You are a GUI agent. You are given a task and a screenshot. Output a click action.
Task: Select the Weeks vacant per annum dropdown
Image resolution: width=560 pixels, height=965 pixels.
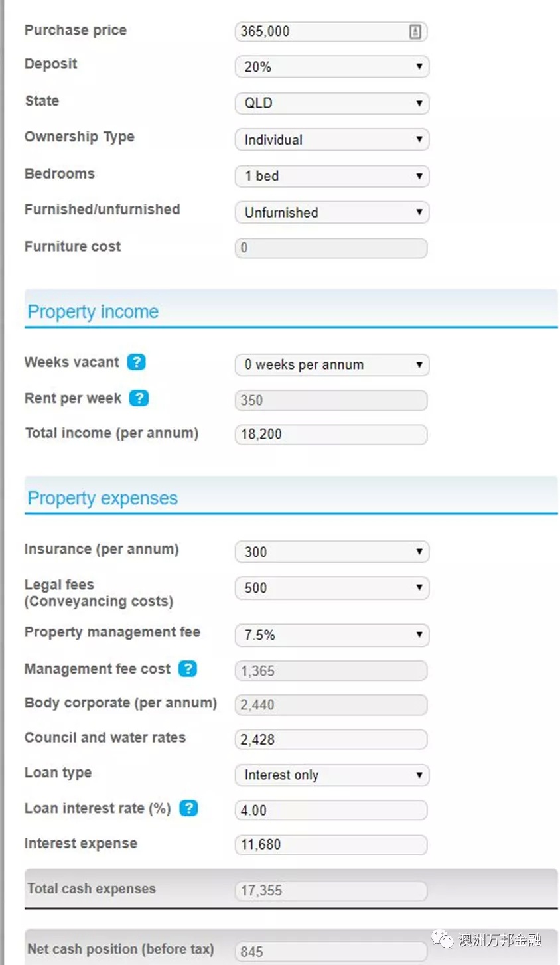point(332,365)
